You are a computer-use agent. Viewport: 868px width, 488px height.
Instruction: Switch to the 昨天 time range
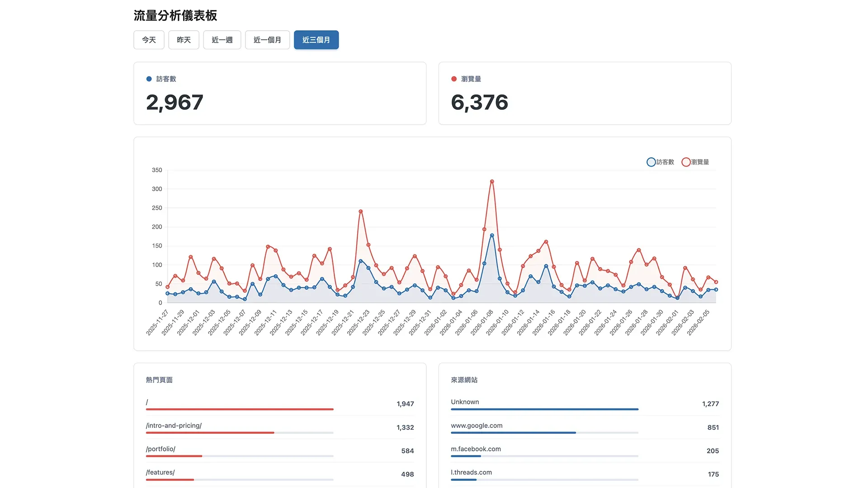184,40
